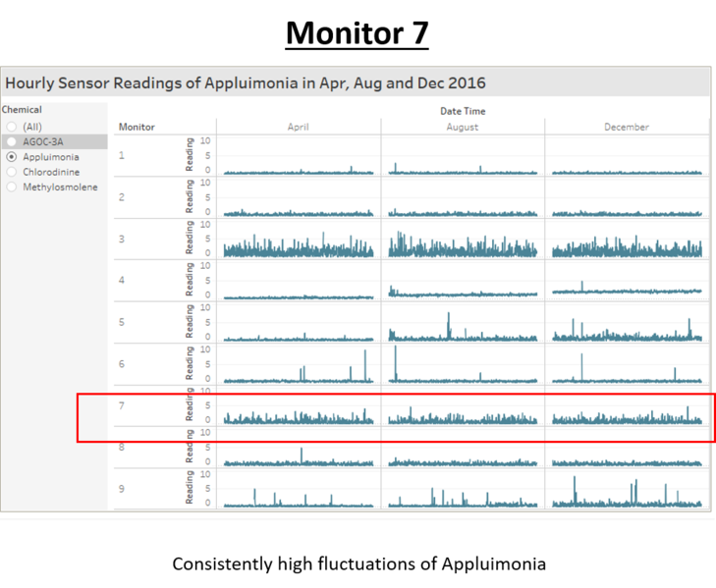Click the Date Time header label
Image resolution: width=716 pixels, height=588 pixels.
463,111
